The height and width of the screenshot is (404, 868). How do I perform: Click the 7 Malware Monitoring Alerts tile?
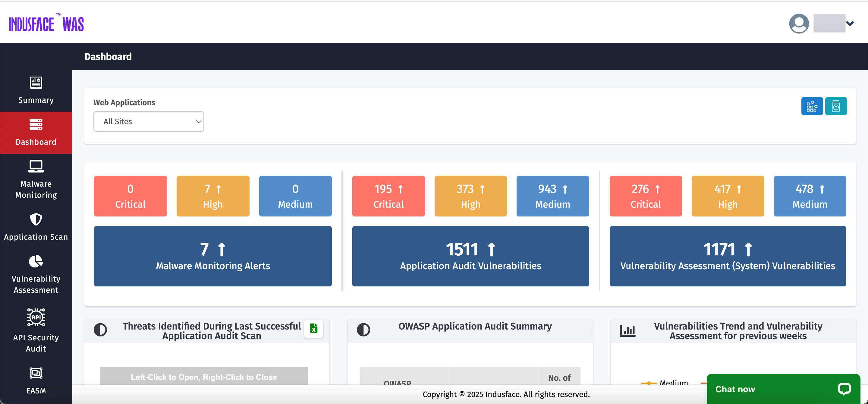pos(212,256)
